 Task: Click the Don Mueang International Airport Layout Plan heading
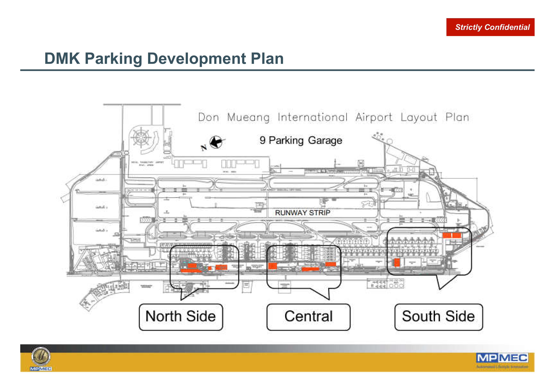click(x=334, y=118)
